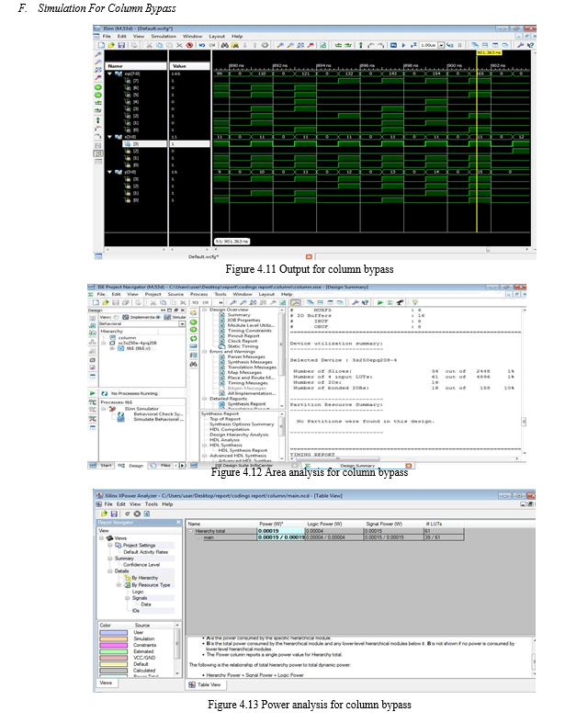Click the red stop icon in ISim toolbar
The width and height of the screenshot is (588, 723).
tap(189, 45)
